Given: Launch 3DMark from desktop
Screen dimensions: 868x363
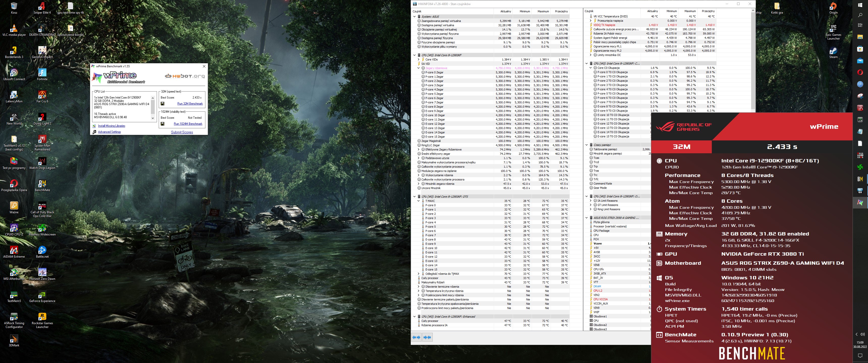Looking at the screenshot, I should pos(14,341).
